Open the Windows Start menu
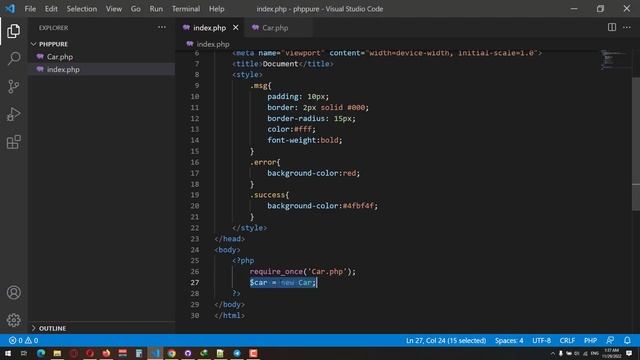 tap(8, 353)
